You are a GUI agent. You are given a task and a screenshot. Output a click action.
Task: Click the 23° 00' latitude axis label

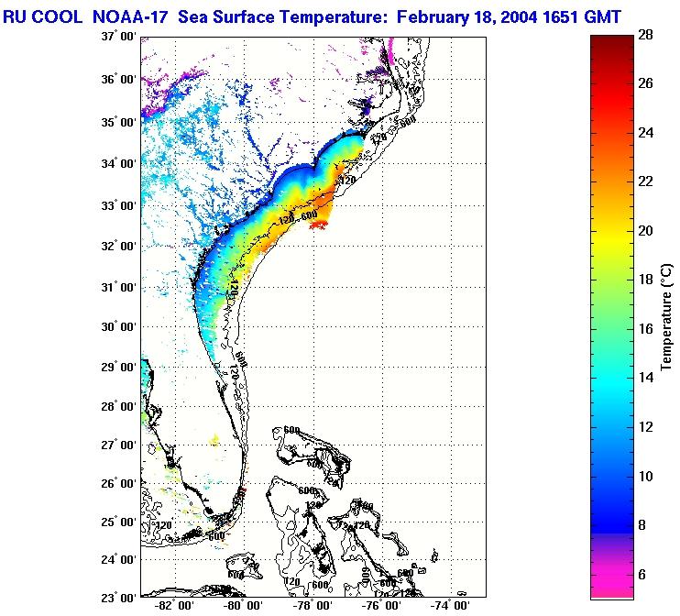click(119, 597)
